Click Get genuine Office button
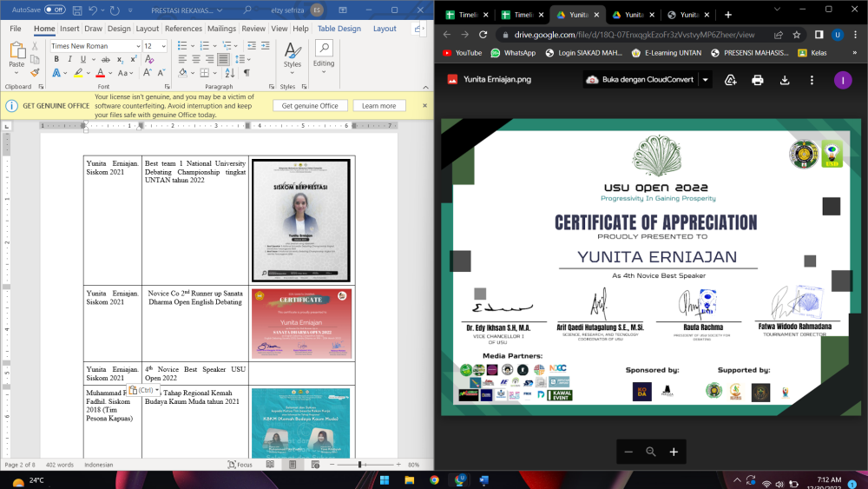 pos(310,106)
